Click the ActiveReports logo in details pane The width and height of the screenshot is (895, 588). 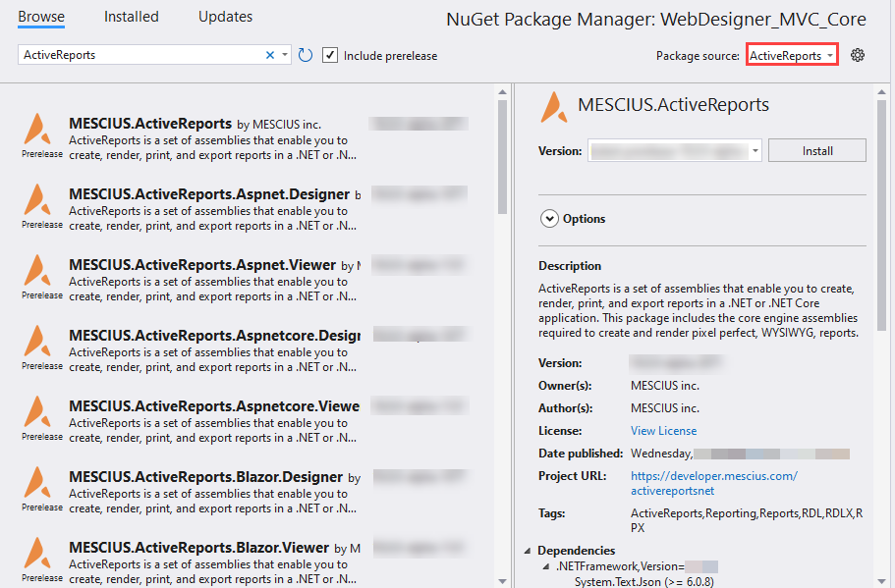coord(554,107)
